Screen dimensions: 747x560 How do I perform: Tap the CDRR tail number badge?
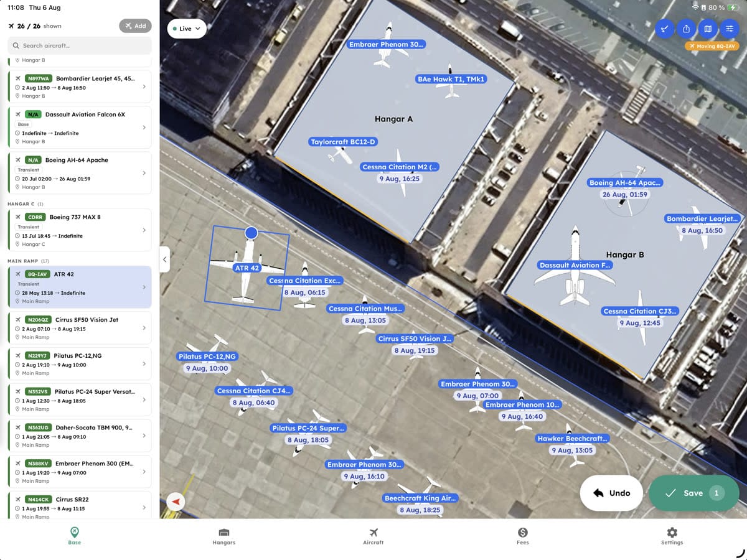tap(34, 217)
